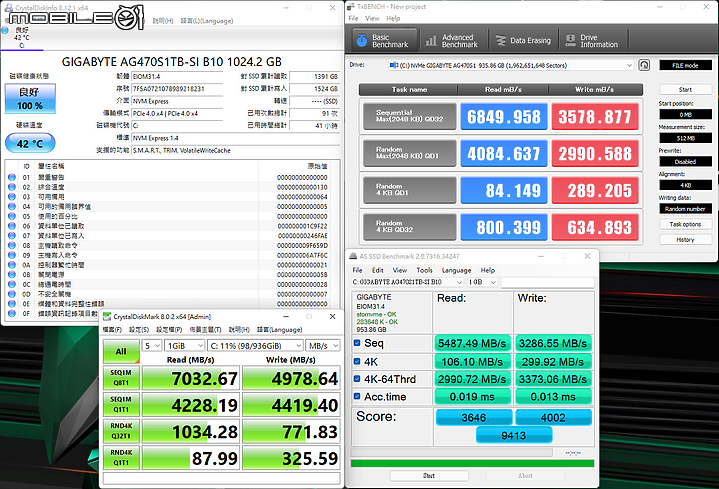Switch to Advanced Benchmark tab in TxBENCH
Image resolution: width=719 pixels, height=489 pixels.
[x=452, y=40]
